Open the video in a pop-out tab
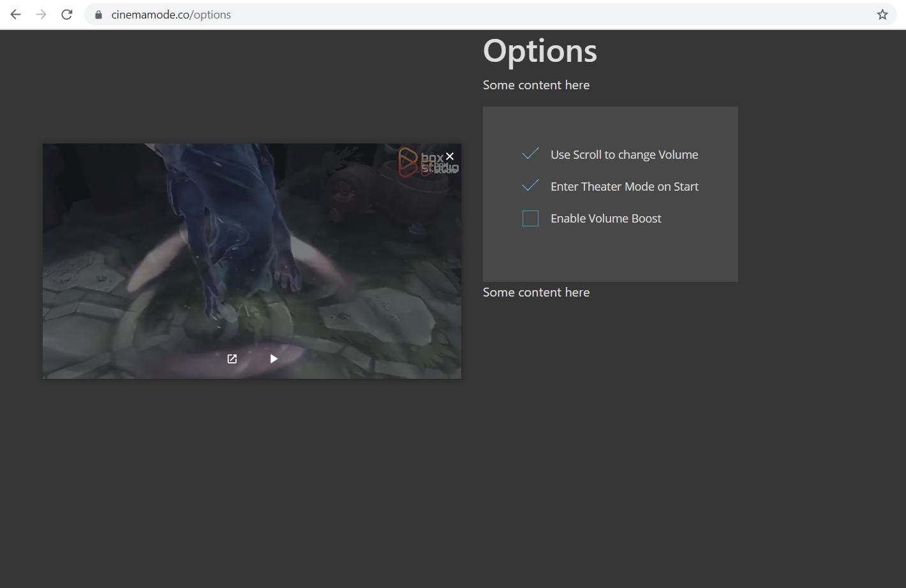Viewport: 906px width, 588px height. point(232,359)
